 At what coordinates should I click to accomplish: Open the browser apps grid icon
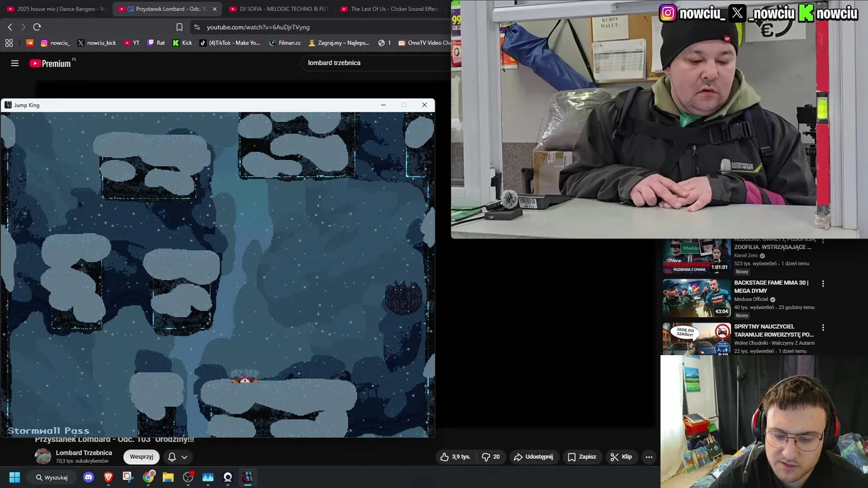[9, 43]
